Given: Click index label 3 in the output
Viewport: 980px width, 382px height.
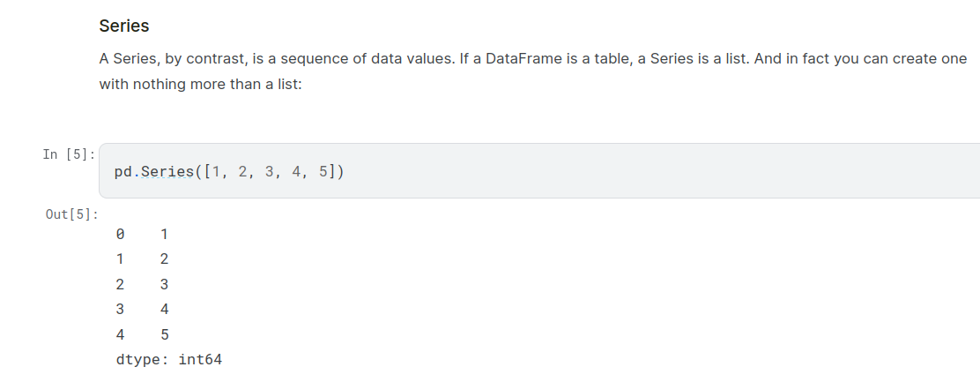Looking at the screenshot, I should point(120,309).
